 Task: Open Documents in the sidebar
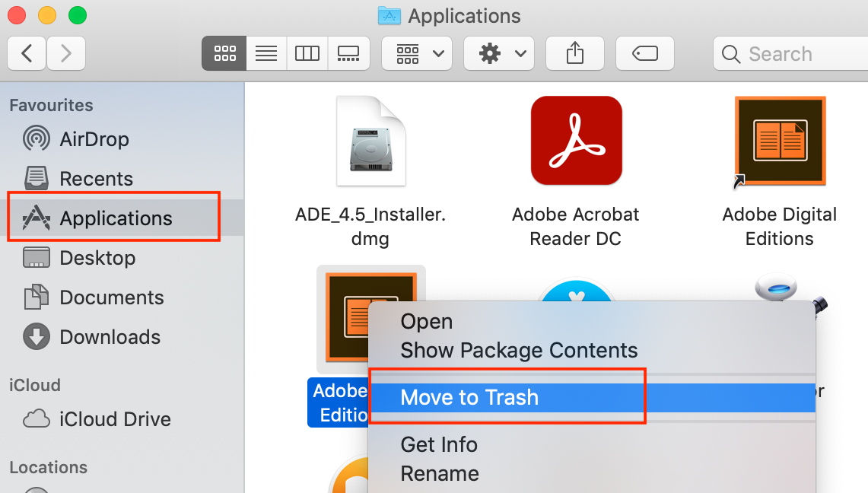pos(122,297)
